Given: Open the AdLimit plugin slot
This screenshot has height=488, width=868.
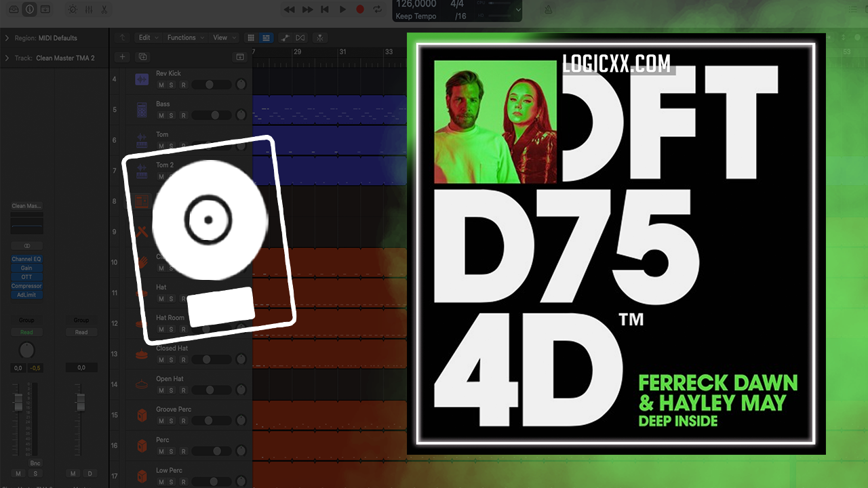Looking at the screenshot, I should pyautogui.click(x=26, y=295).
